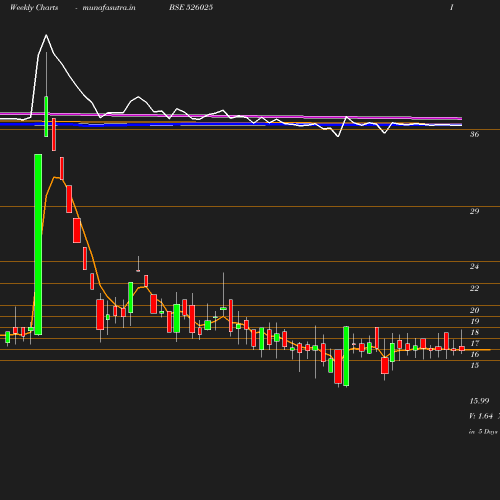Image resolution: width=500 pixels, height=500 pixels.
Task: Click the "Weekly Charts" title text
Action: [34, 7]
